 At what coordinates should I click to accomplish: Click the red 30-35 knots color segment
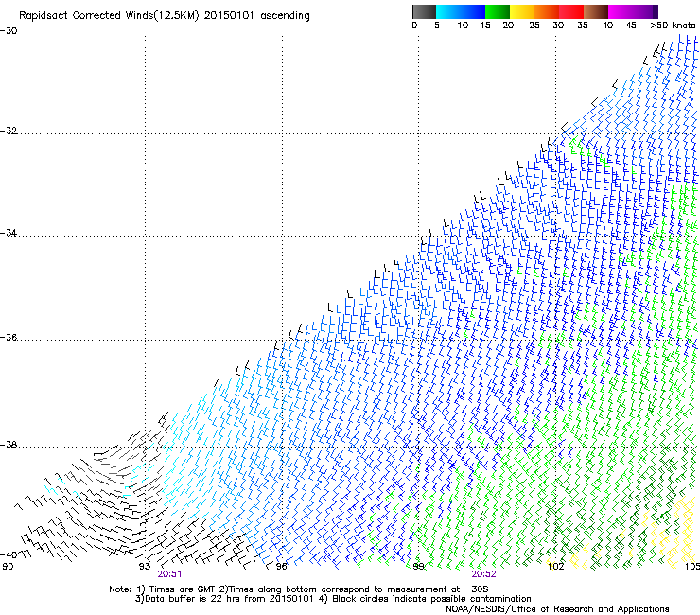(571, 11)
